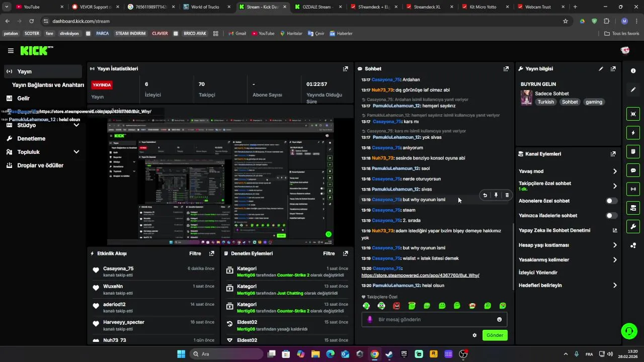
Task: Toggle the stream preview widget icon
Action: click(633, 114)
